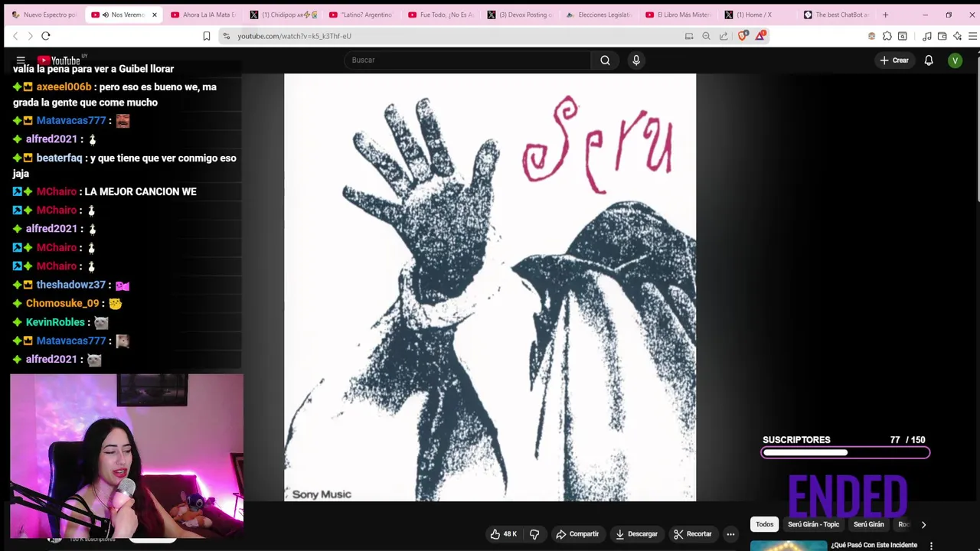
Task: Click the Brave Shields lion icon
Action: [743, 35]
